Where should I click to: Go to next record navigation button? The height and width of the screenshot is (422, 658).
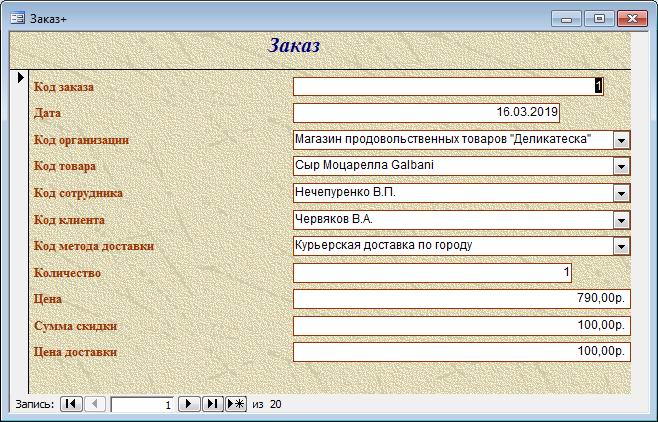[x=188, y=404]
